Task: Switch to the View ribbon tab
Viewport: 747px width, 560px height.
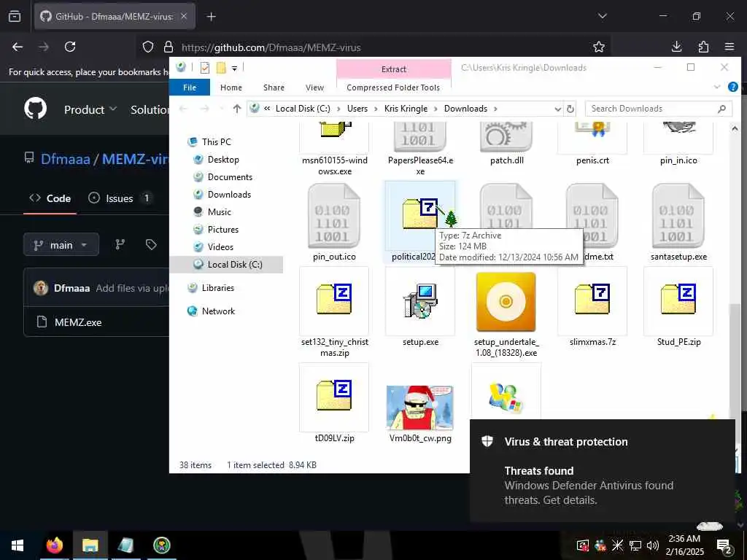Action: pyautogui.click(x=315, y=87)
